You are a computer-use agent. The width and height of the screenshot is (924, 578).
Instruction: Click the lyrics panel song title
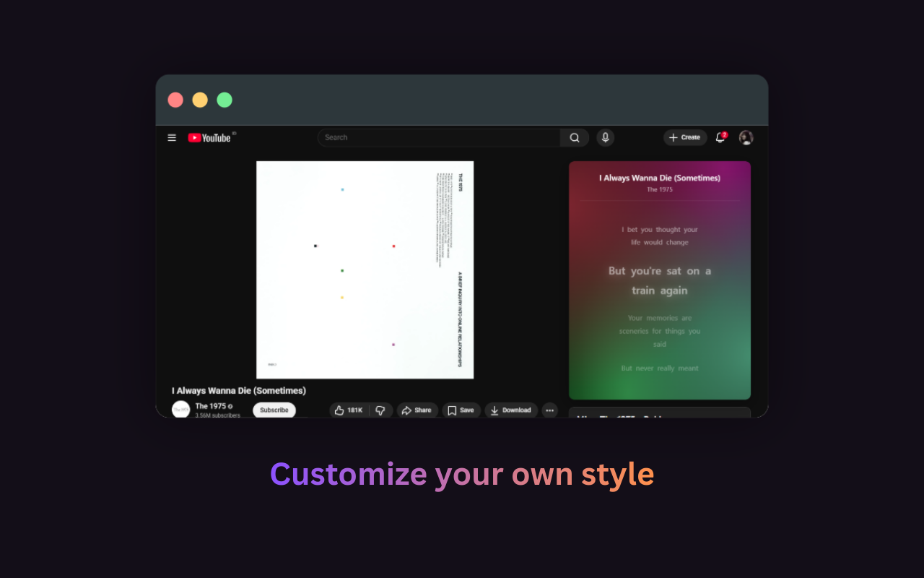[660, 178]
